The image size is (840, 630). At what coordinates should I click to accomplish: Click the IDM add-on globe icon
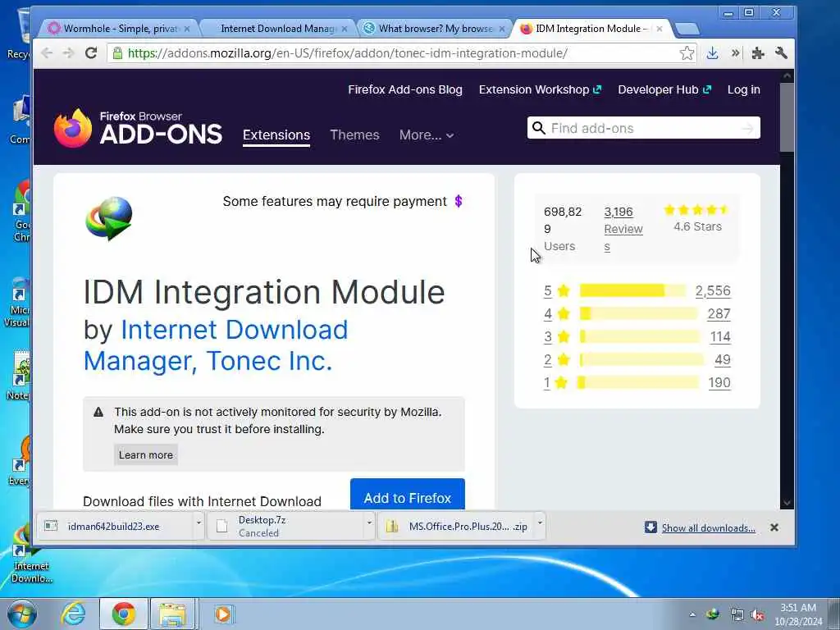click(109, 218)
